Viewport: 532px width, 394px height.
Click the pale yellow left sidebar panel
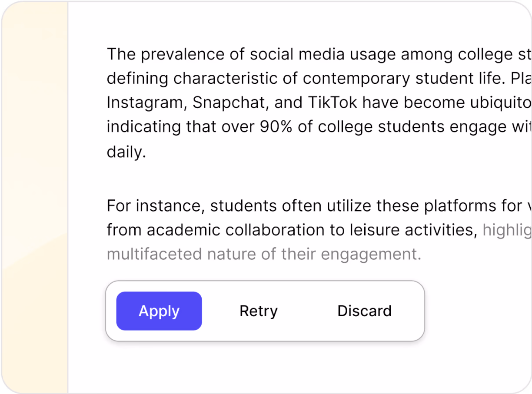point(34,195)
